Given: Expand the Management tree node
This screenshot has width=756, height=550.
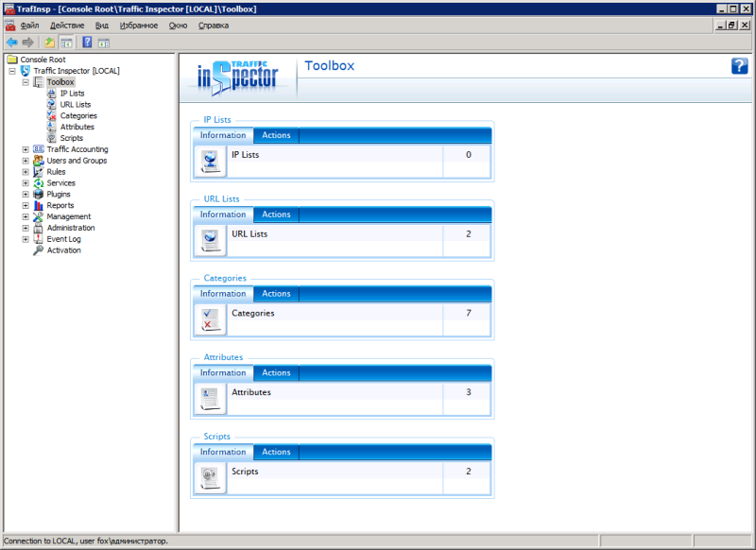Looking at the screenshot, I should point(26,216).
